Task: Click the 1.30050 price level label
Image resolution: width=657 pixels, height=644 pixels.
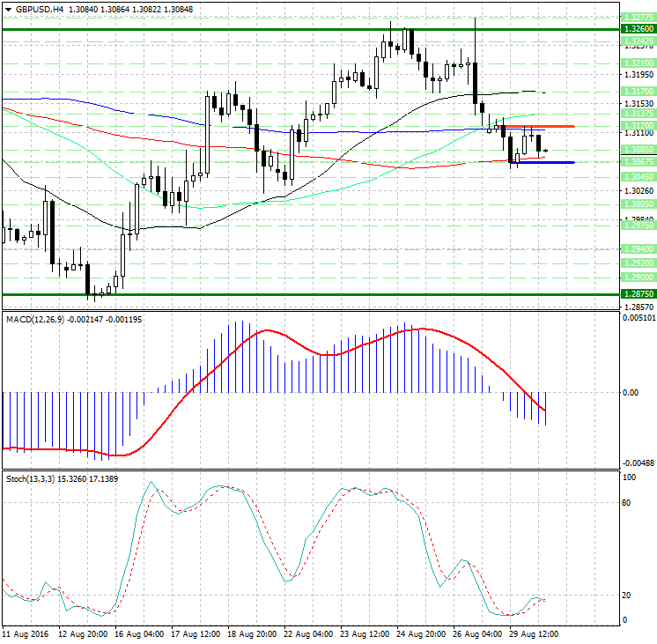Action: 637,204
